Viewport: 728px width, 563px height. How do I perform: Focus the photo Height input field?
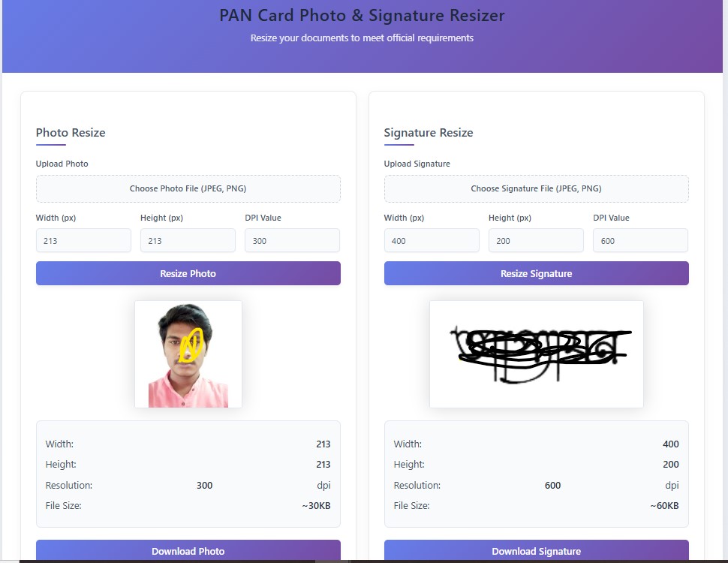(188, 241)
